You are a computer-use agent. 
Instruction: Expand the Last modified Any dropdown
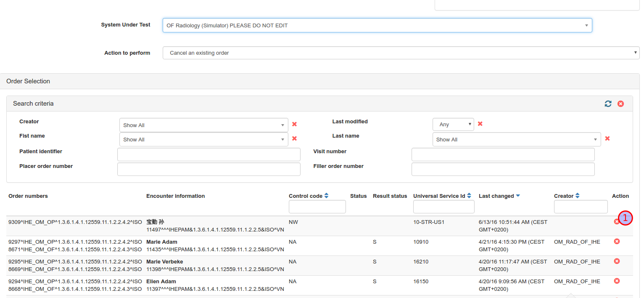pyautogui.click(x=453, y=125)
